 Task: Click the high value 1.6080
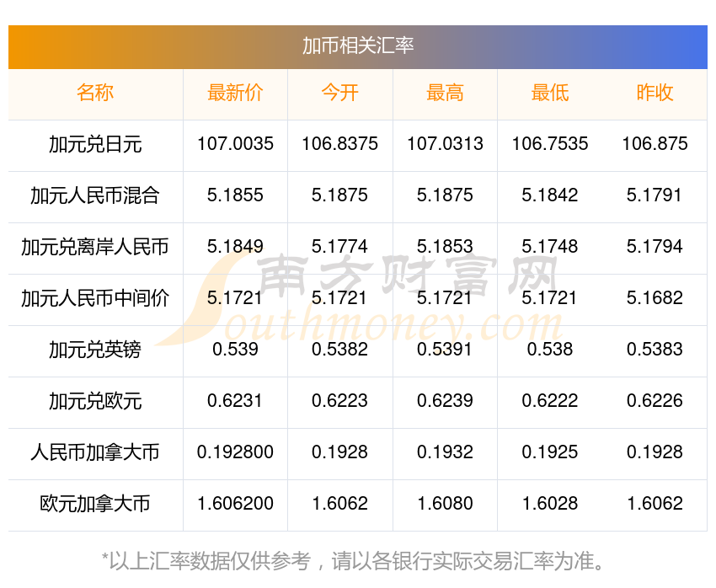(x=445, y=504)
